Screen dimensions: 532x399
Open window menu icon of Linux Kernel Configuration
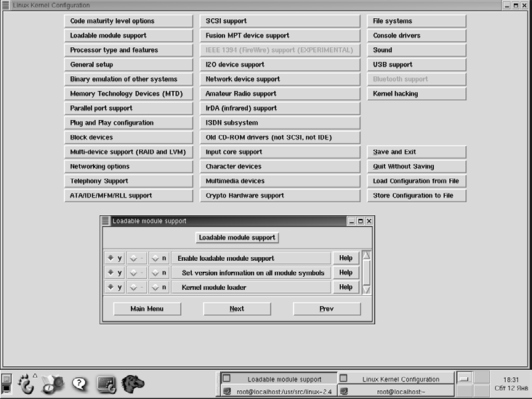[x=6, y=5]
